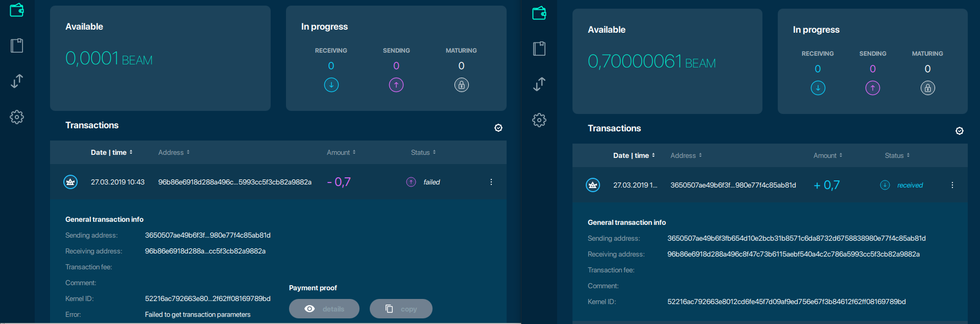Click amount + 0,7 in right window
The height and width of the screenshot is (324, 980).
[x=827, y=185]
